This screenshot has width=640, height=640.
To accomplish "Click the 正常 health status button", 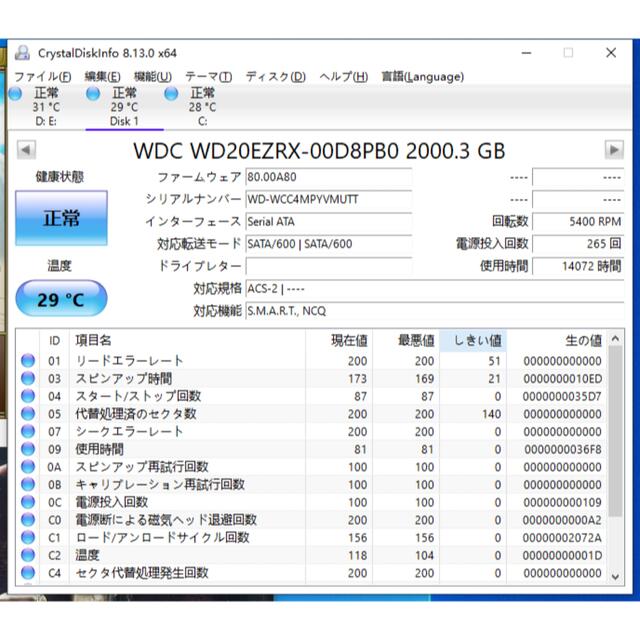I will [x=62, y=218].
